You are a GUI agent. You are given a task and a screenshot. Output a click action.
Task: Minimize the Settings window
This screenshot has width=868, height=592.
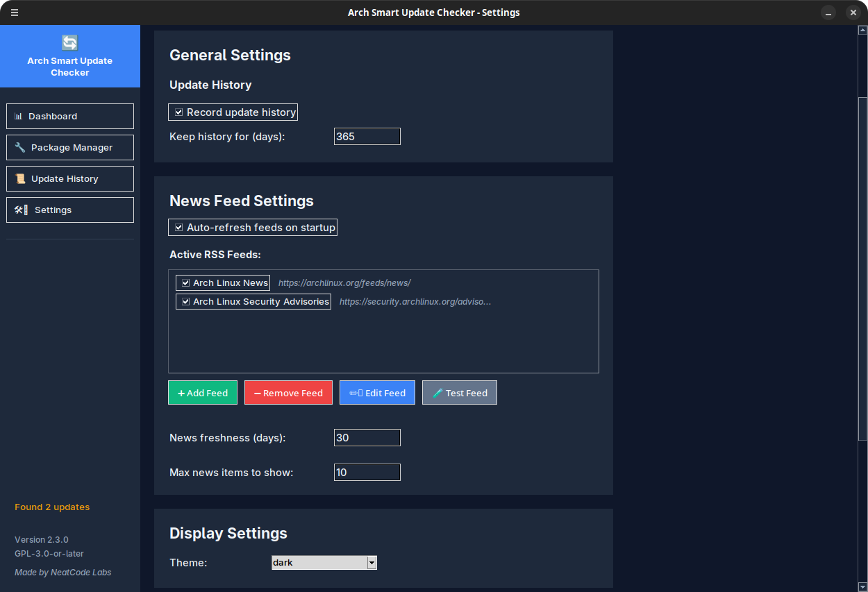(x=828, y=12)
